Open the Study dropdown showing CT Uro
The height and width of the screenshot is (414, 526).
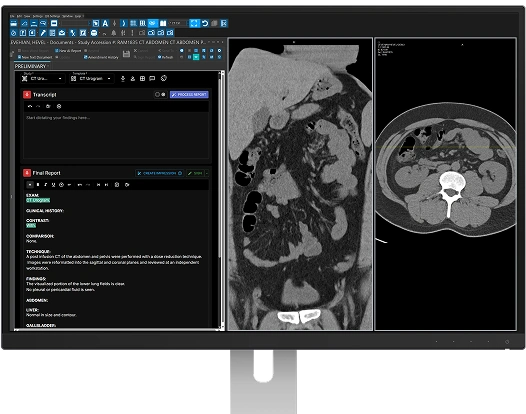(x=43, y=79)
